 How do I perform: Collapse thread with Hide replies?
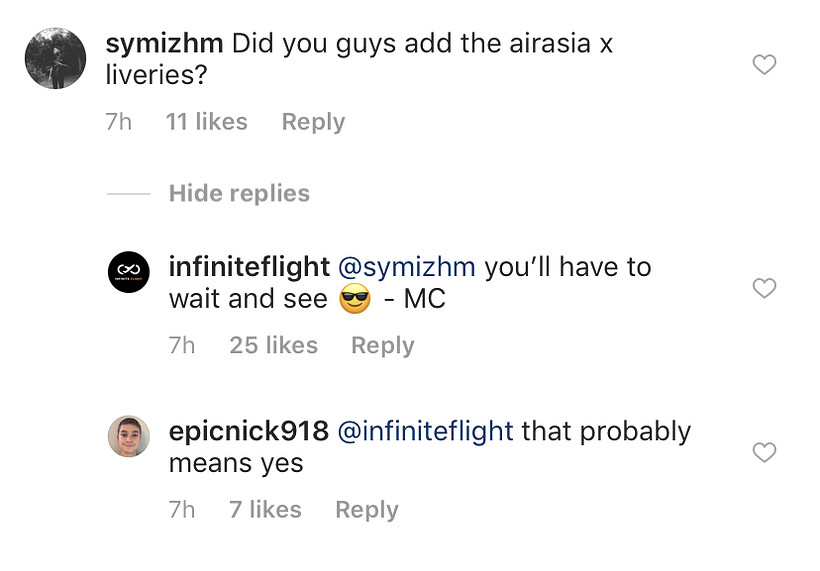[239, 193]
